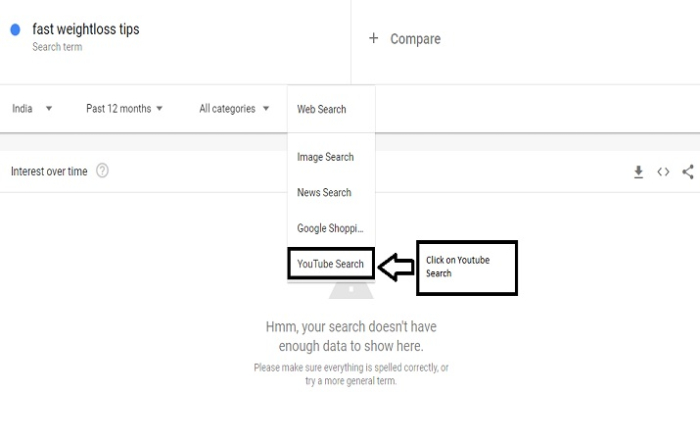The height and width of the screenshot is (441, 700).
Task: Select Web Search from the list
Action: (321, 109)
